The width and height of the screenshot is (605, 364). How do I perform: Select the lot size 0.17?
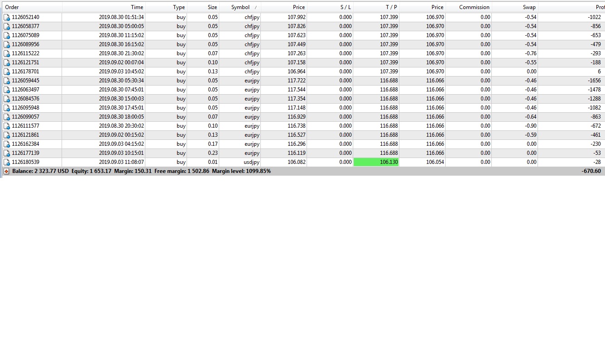coord(212,144)
